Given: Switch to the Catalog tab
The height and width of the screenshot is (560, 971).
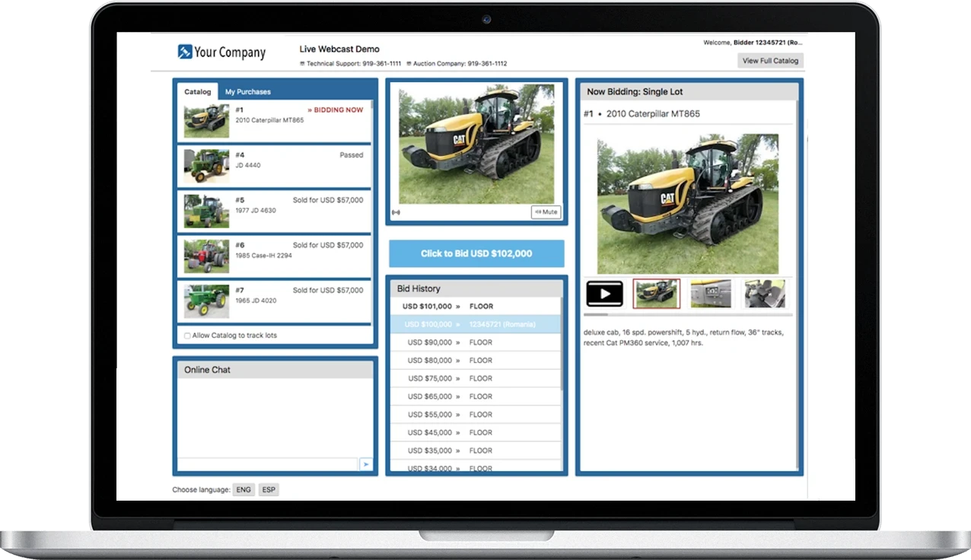Looking at the screenshot, I should (x=198, y=92).
